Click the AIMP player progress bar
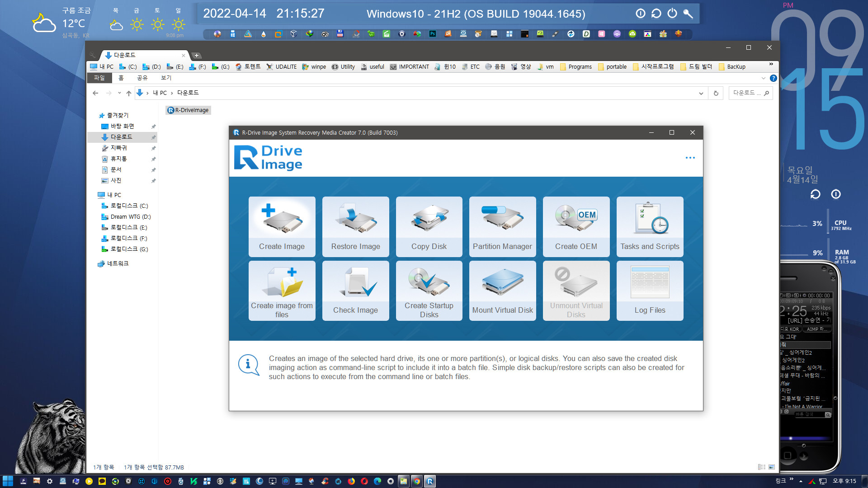The width and height of the screenshot is (868, 488). click(807, 438)
